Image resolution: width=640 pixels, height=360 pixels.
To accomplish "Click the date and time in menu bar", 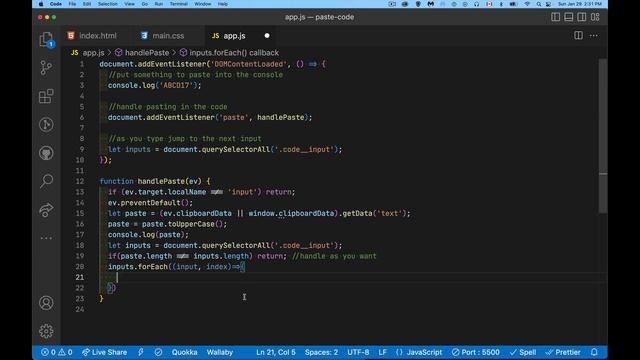I will (x=580, y=4).
